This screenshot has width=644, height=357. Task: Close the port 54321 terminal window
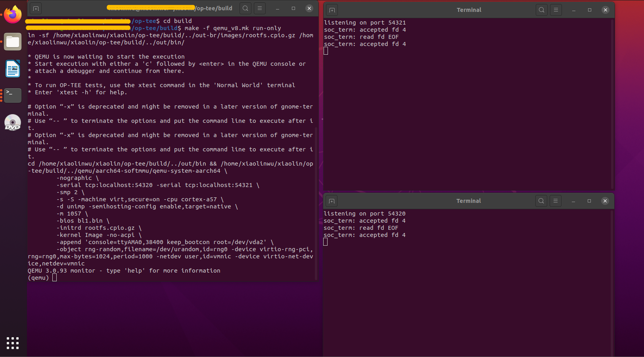pyautogui.click(x=606, y=10)
